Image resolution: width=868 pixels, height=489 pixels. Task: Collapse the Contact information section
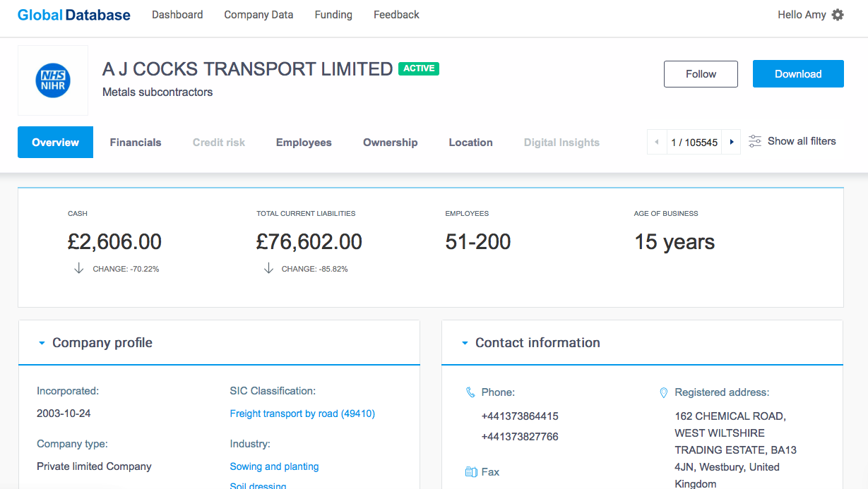pos(465,343)
